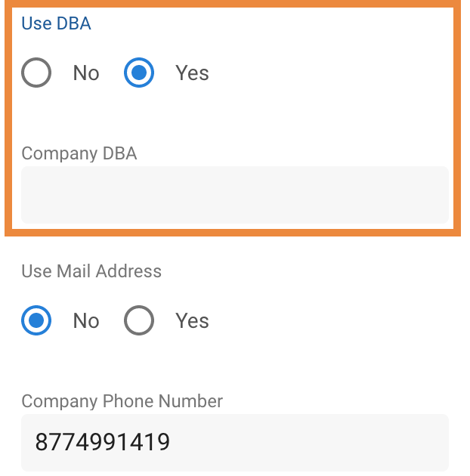Click the "Use Mail Address" section label
Screen dimensions: 470x476
tap(91, 270)
